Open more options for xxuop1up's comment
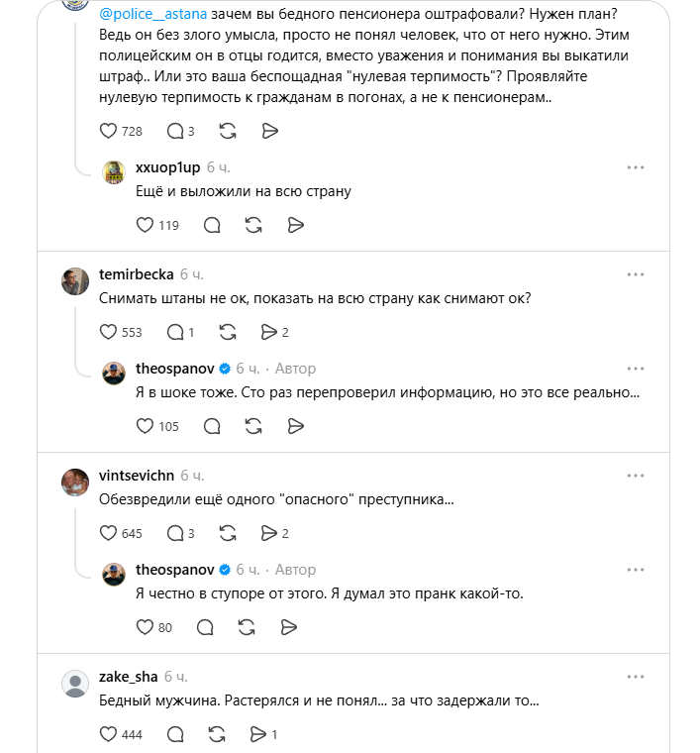Screen dimensions: 700x753 pos(636,167)
